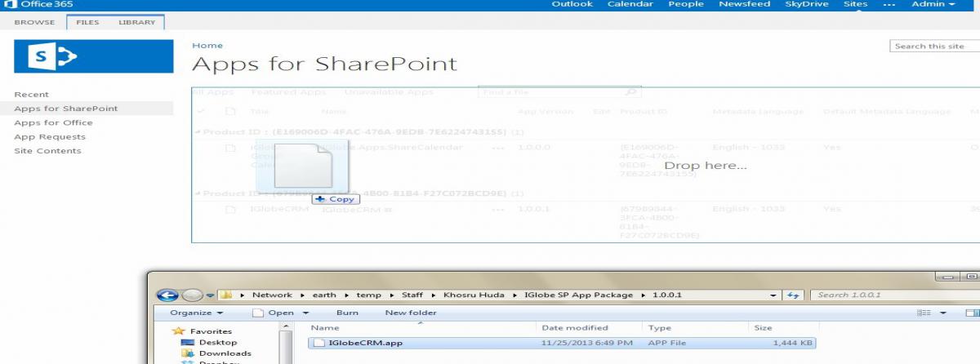
Task: Go back in the Explorer window
Action: [167, 295]
